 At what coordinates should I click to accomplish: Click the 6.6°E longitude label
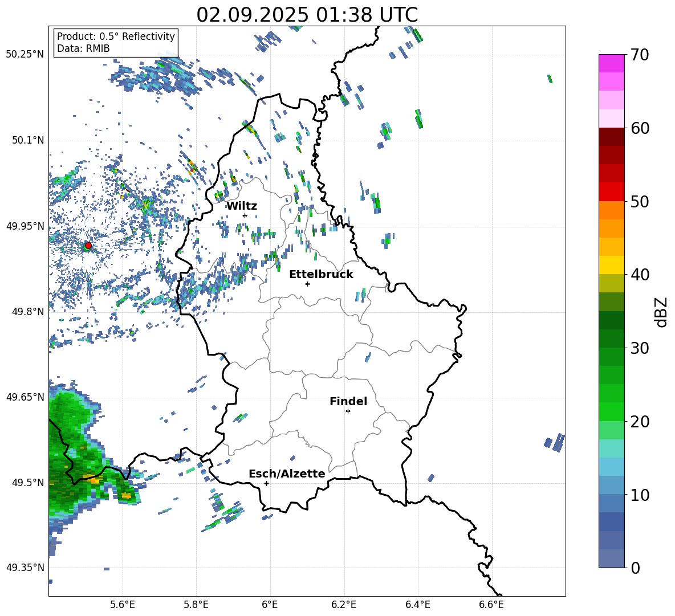[x=491, y=605]
